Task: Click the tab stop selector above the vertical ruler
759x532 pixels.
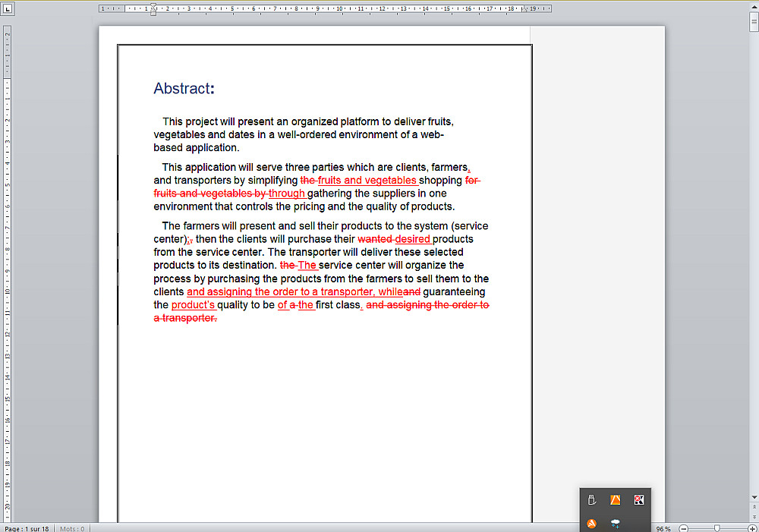Action: point(8,8)
